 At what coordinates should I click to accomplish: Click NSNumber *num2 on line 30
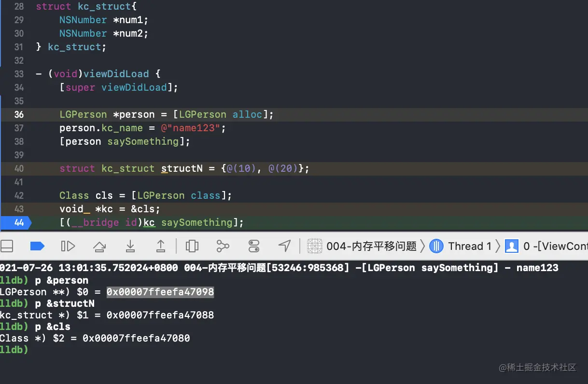coord(104,33)
